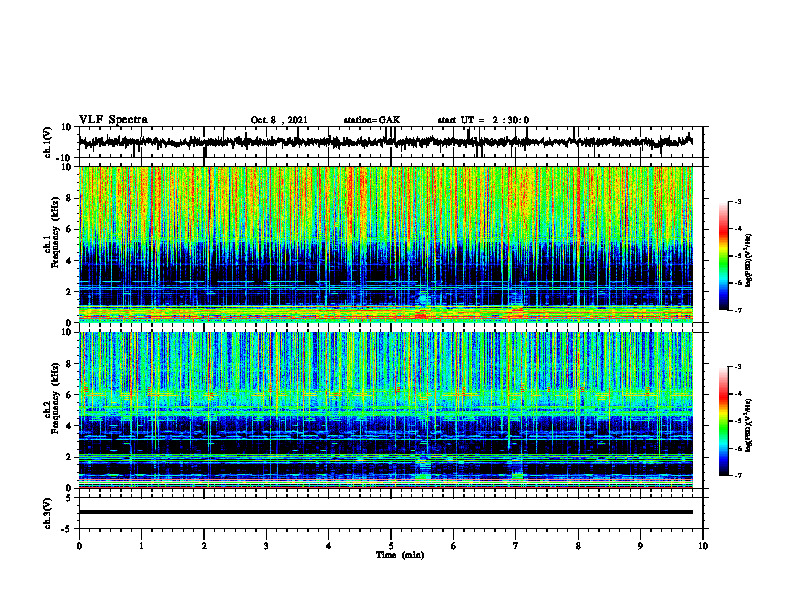Viewport: 792px width, 612px height.
Task: Click the lower color scale bar for ch.2
Action: pyautogui.click(x=724, y=421)
